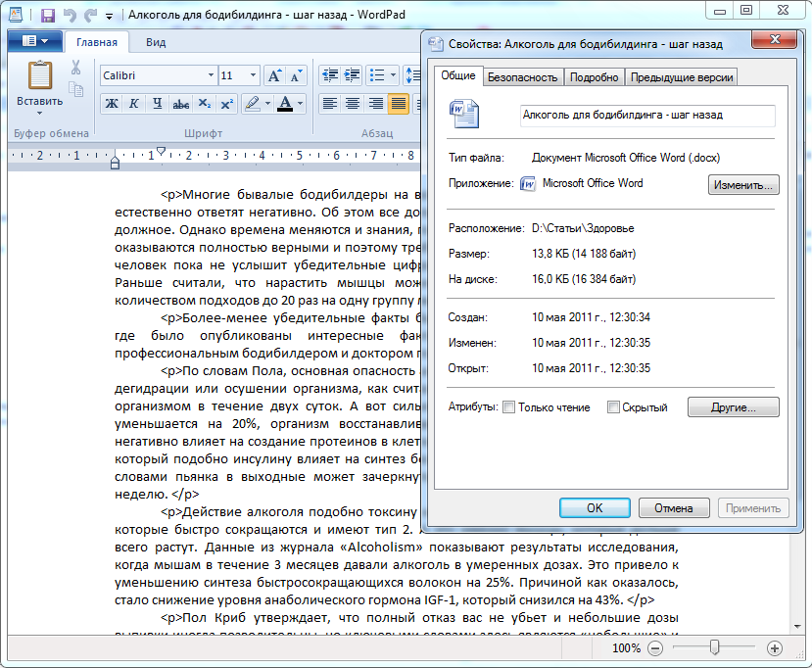The image size is (812, 668).
Task: Apply strikethrough (abc) formatting
Action: coord(180,104)
